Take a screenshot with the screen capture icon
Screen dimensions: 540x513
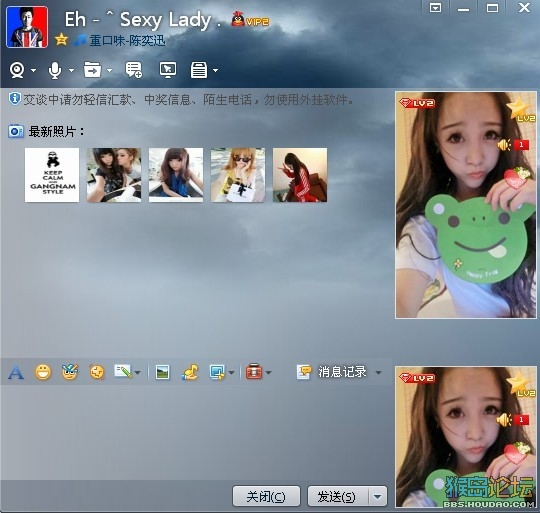(x=217, y=372)
